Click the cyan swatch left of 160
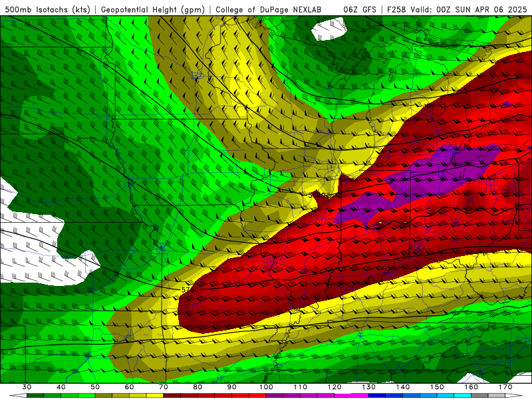 point(463,396)
